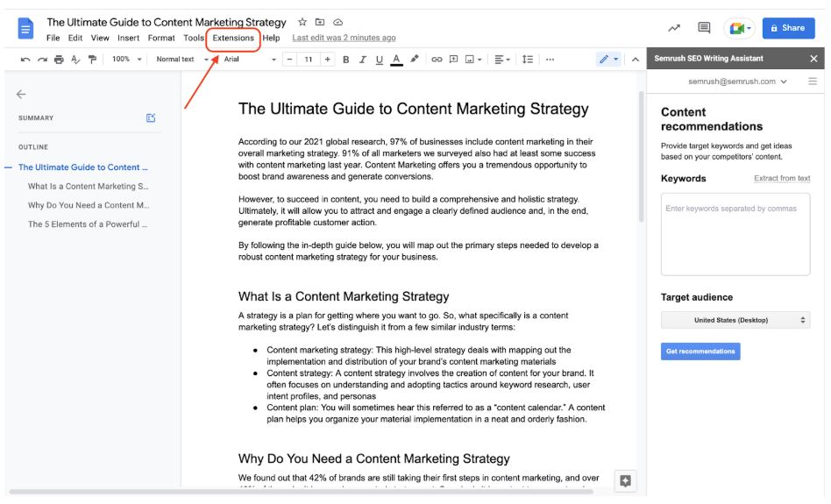Start a Google Meet call

click(x=739, y=28)
